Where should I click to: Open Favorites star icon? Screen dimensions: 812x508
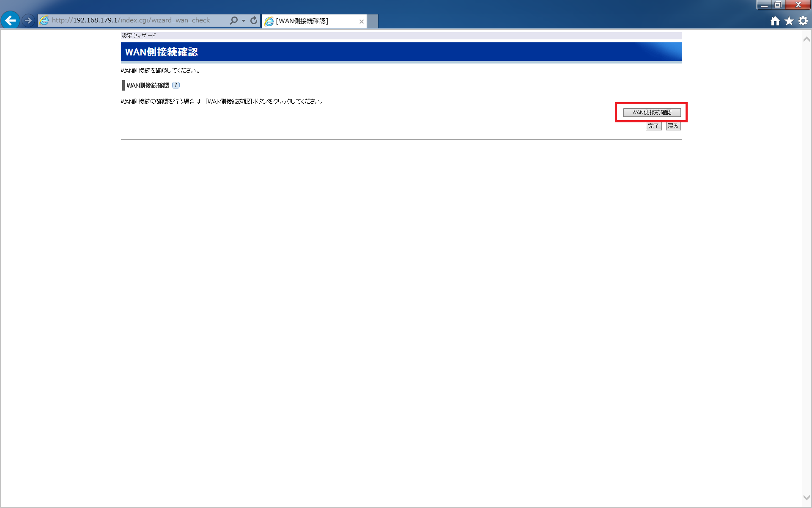(789, 21)
